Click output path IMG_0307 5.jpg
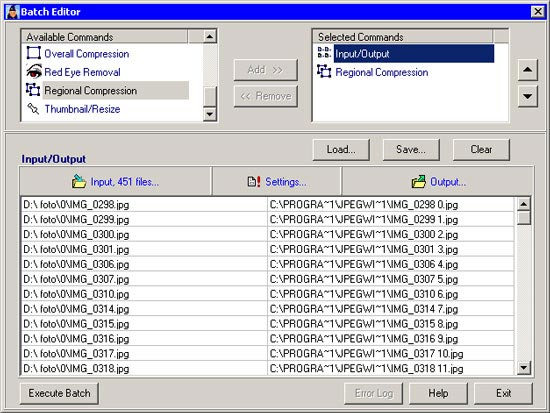The image size is (550, 413). (391, 279)
